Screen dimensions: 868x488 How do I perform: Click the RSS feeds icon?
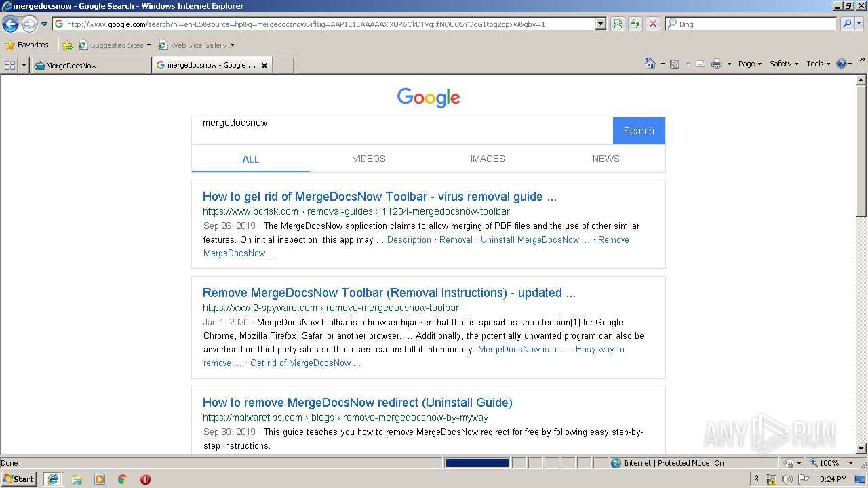(675, 64)
